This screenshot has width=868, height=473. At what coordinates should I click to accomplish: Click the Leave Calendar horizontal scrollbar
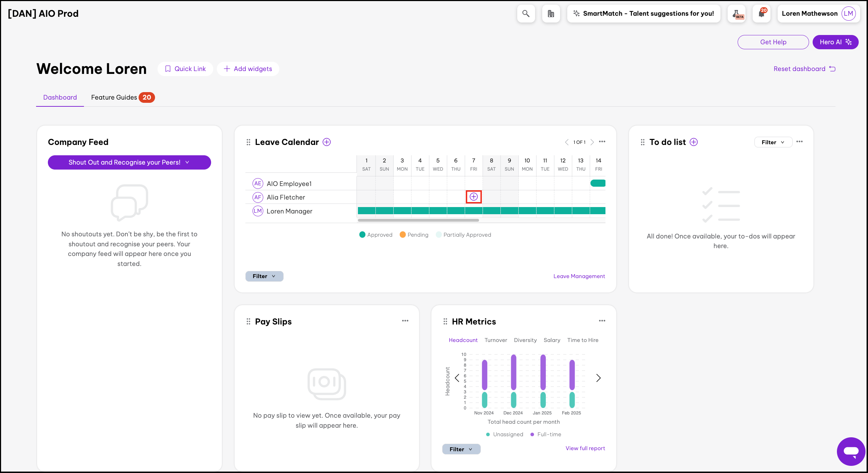(418, 220)
